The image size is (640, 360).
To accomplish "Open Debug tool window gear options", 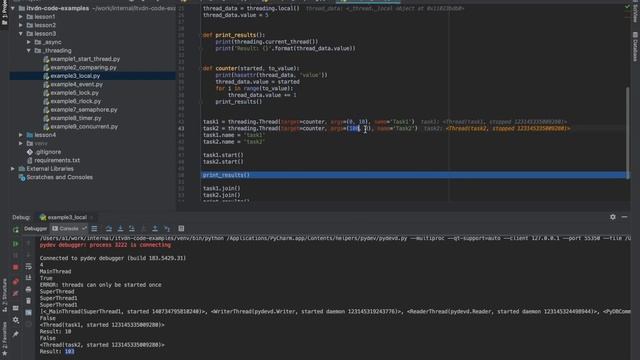I will 613,217.
